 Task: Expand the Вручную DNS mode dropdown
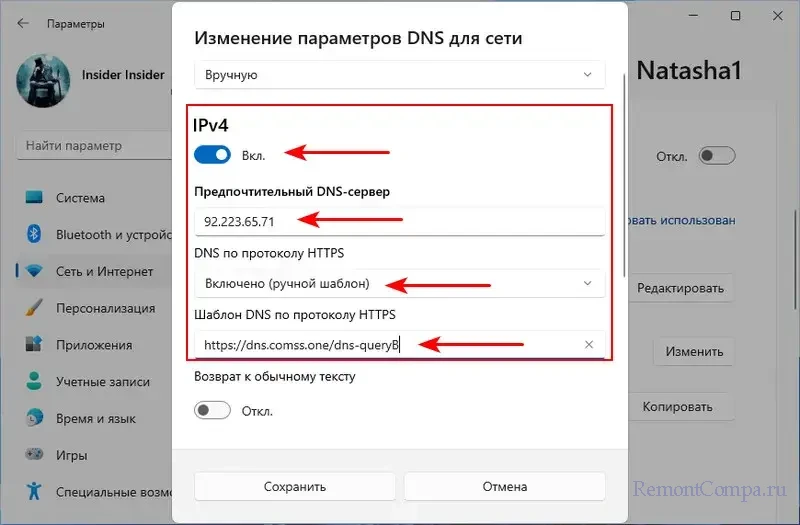click(x=399, y=75)
